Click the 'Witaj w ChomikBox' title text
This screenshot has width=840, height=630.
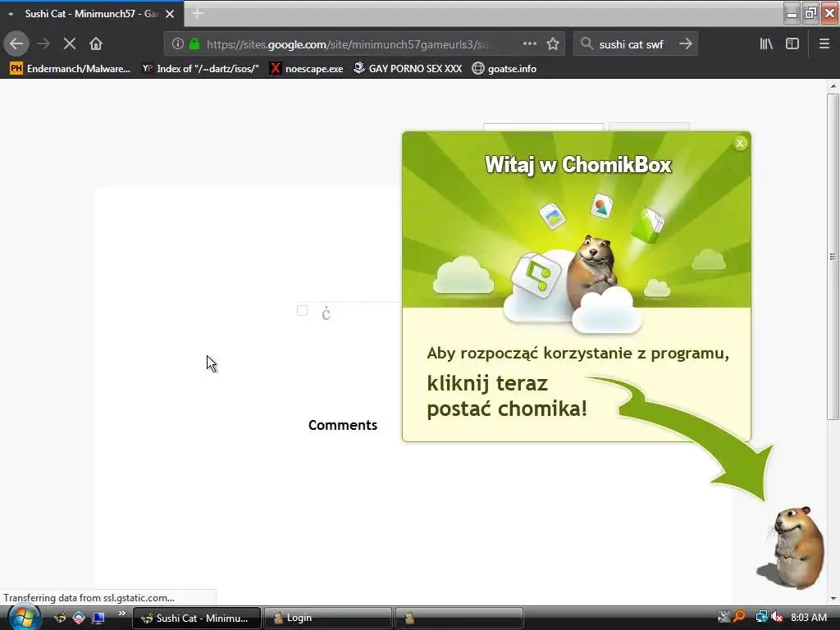tap(578, 164)
